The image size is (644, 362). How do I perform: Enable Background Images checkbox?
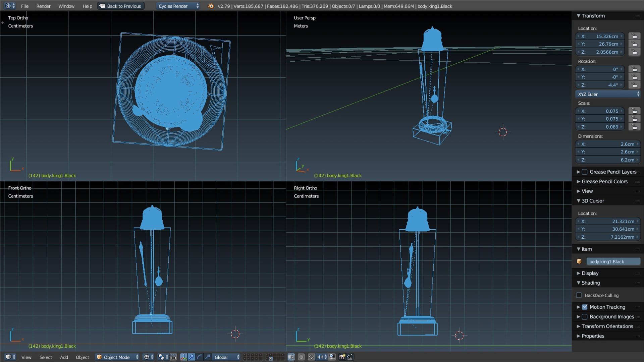point(585,316)
